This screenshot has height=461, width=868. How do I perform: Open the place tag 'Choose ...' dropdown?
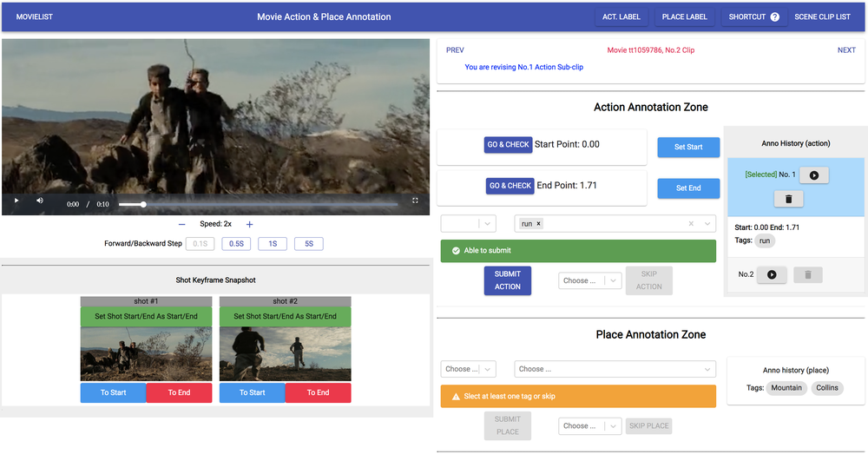[615, 369]
